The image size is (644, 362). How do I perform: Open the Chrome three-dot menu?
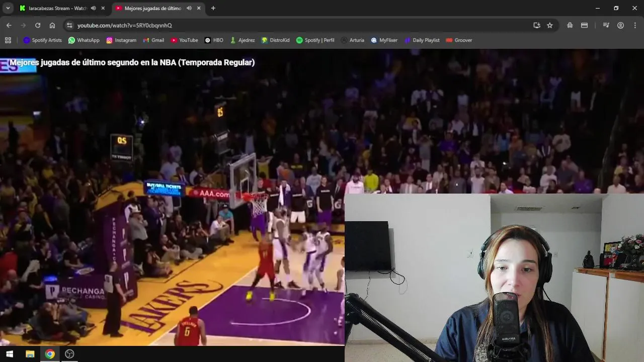coord(635,25)
